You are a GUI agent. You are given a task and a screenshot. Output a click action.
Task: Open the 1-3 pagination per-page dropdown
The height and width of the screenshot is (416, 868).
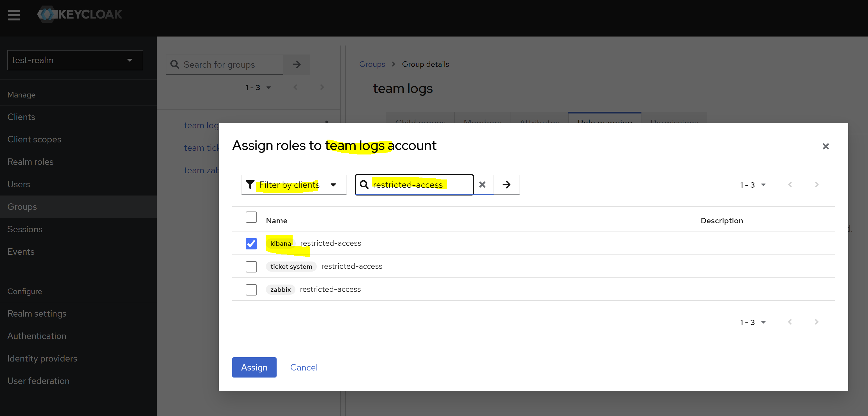point(753,185)
